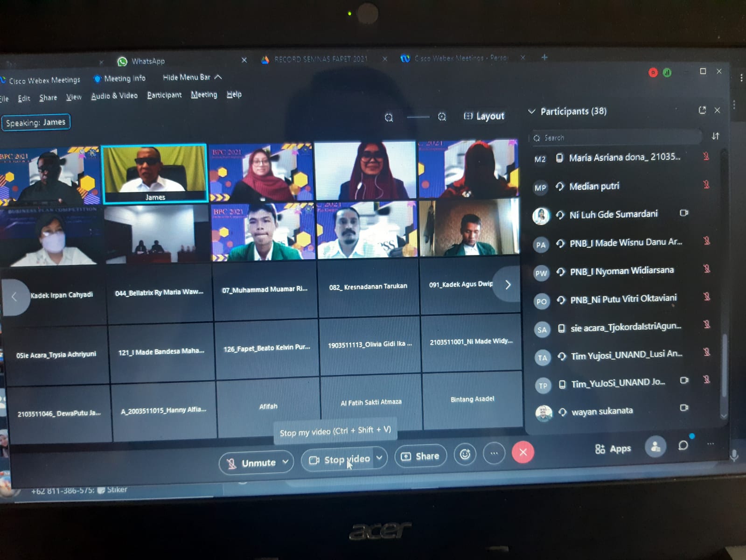Screen dimensions: 746x560
Task: Pop out the Participants panel
Action: (702, 110)
